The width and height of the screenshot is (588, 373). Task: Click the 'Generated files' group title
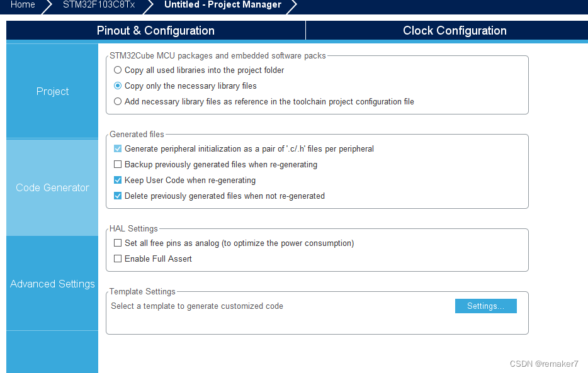click(x=137, y=134)
